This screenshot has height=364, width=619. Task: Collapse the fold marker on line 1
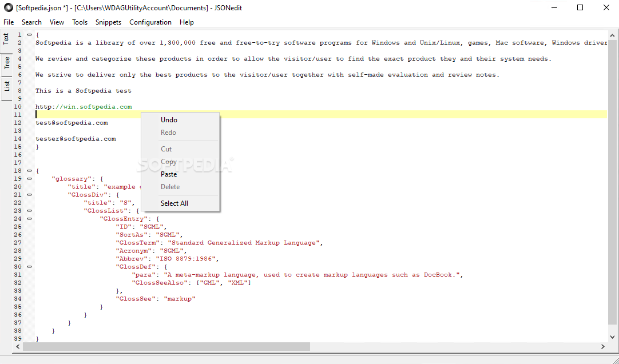pos(29,35)
